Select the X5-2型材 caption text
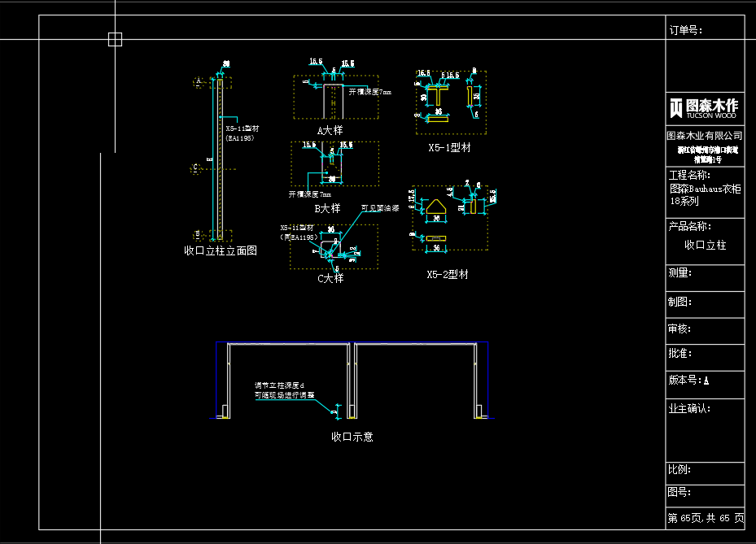The width and height of the screenshot is (756, 544). (x=448, y=275)
